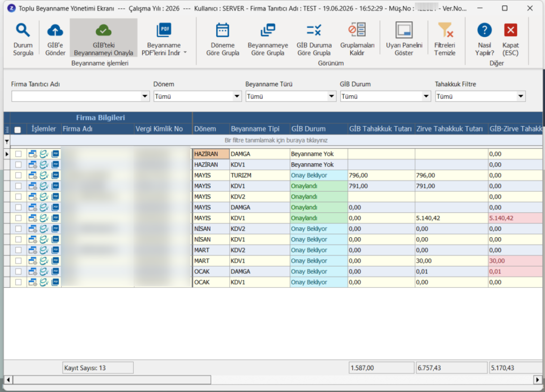Click GİB'teki Beyannameyi Onayla icon
Image resolution: width=545 pixels, height=392 pixels.
pyautogui.click(x=104, y=30)
